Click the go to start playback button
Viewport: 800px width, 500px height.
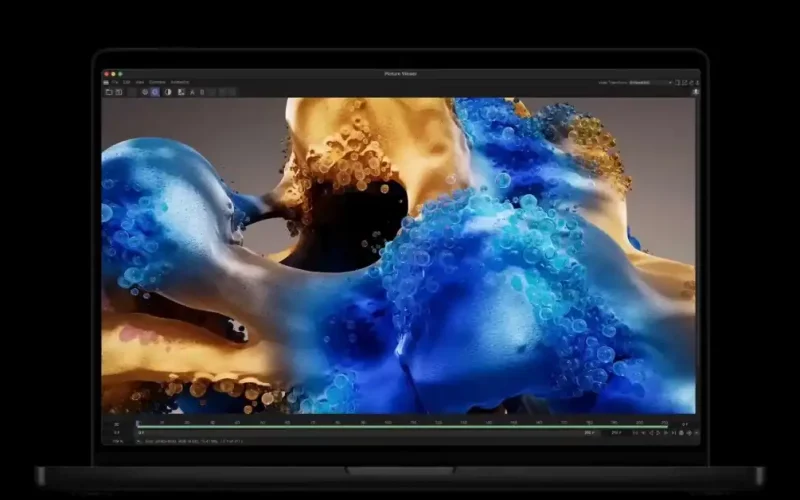point(635,433)
